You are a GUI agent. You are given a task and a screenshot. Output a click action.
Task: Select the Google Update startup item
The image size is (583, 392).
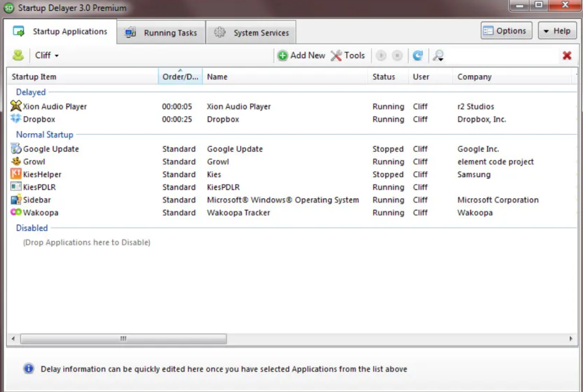point(51,149)
